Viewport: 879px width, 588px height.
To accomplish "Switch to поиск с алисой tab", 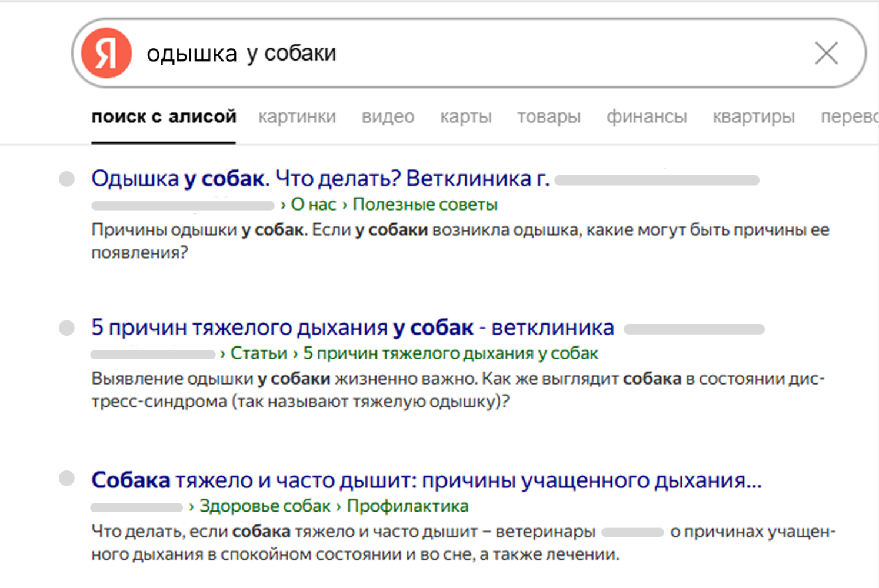I will click(164, 116).
